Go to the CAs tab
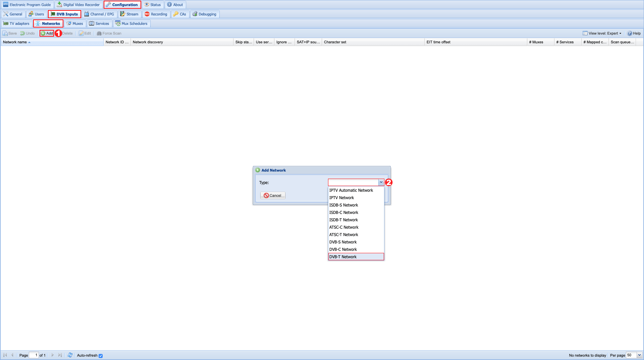644x360 pixels. pos(180,14)
